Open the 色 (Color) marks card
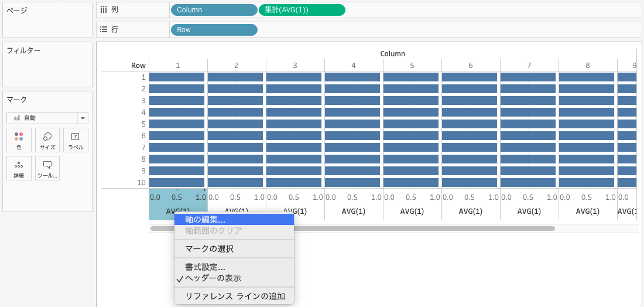Viewport: 644px width, 307px height. (x=19, y=140)
